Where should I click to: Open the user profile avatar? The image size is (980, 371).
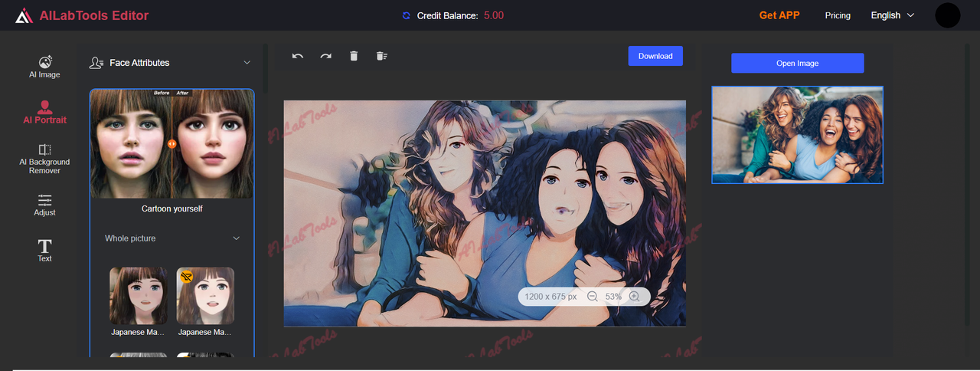tap(948, 15)
